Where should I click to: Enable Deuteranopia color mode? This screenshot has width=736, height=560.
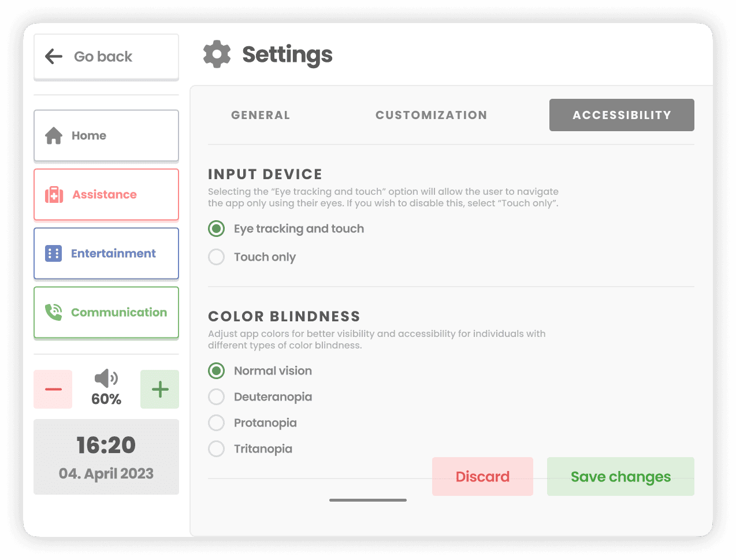click(x=216, y=396)
